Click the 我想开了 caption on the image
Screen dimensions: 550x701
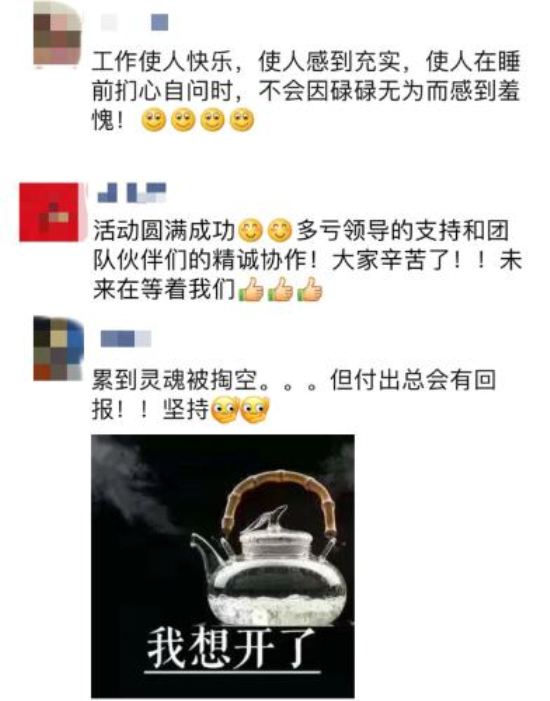coord(232,648)
